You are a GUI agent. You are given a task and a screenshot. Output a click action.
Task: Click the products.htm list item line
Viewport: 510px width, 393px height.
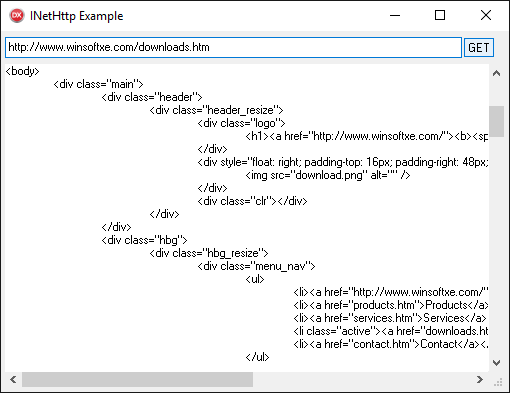(391, 305)
